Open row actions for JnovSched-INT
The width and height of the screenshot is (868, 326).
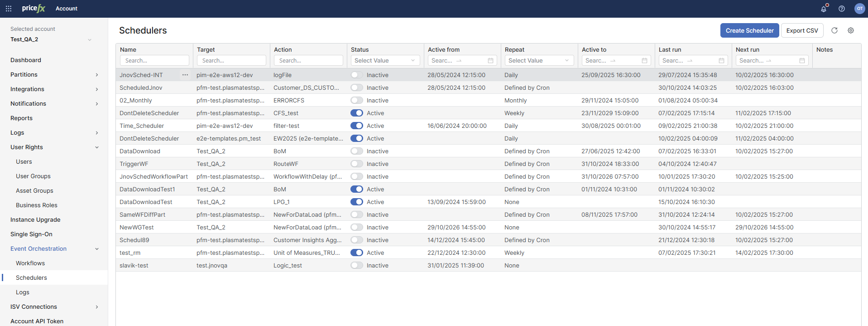185,75
